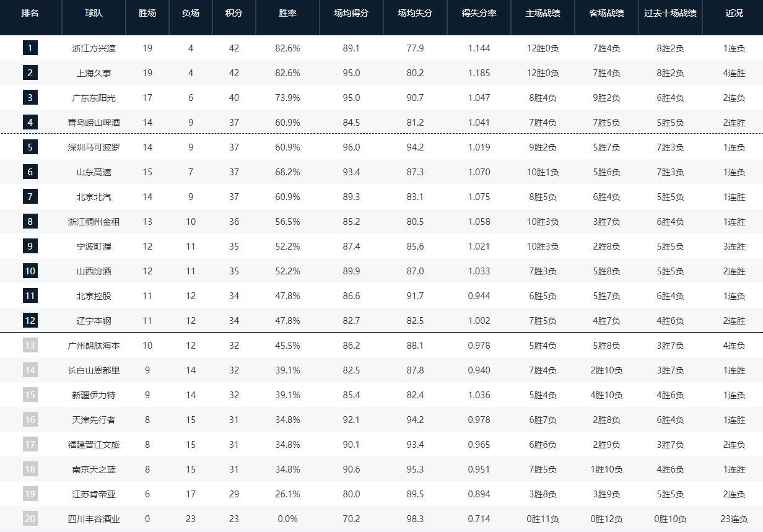Click team name 广东东阳光

[94, 98]
